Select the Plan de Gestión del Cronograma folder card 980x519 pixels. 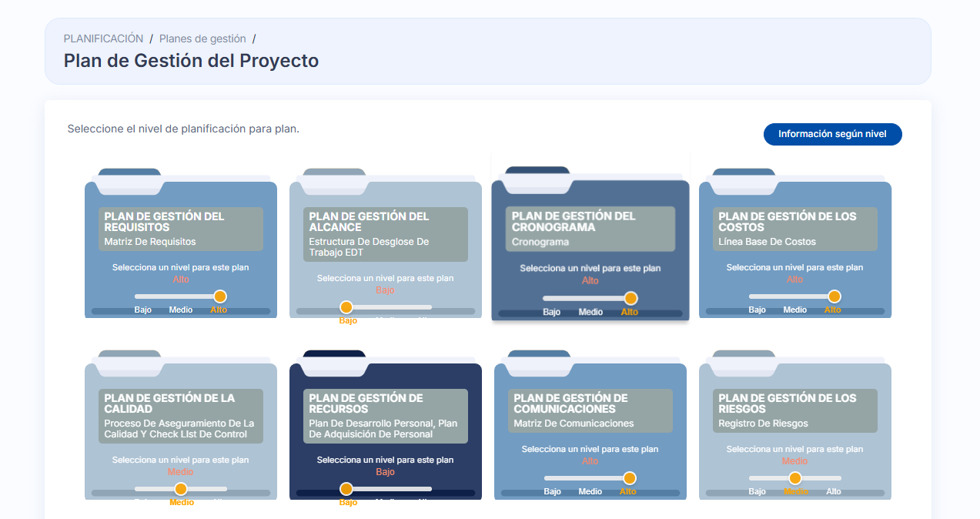point(590,243)
